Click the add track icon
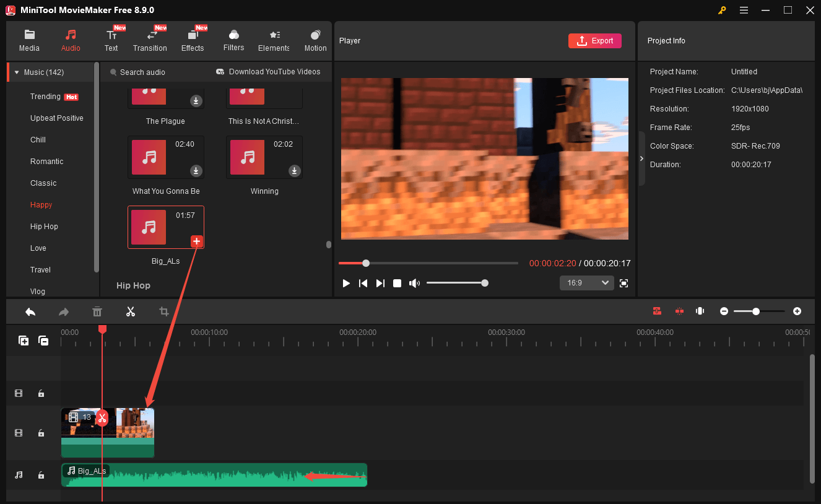This screenshot has width=821, height=504. coord(24,341)
